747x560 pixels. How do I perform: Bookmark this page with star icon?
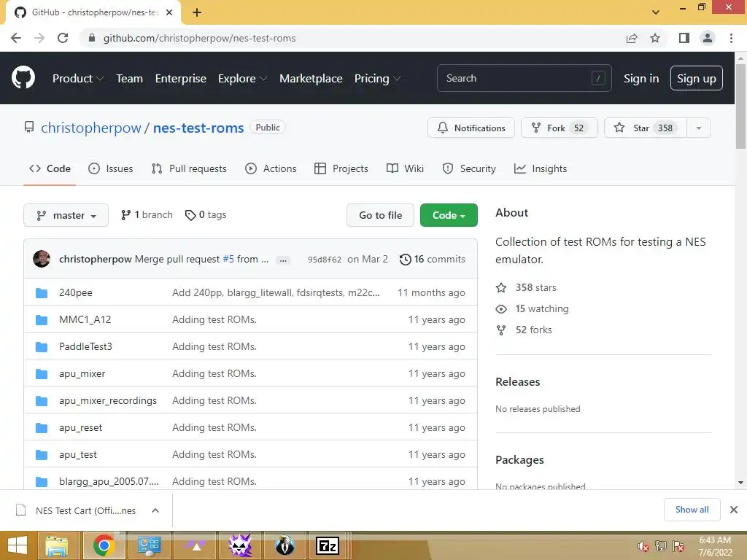pyautogui.click(x=655, y=38)
